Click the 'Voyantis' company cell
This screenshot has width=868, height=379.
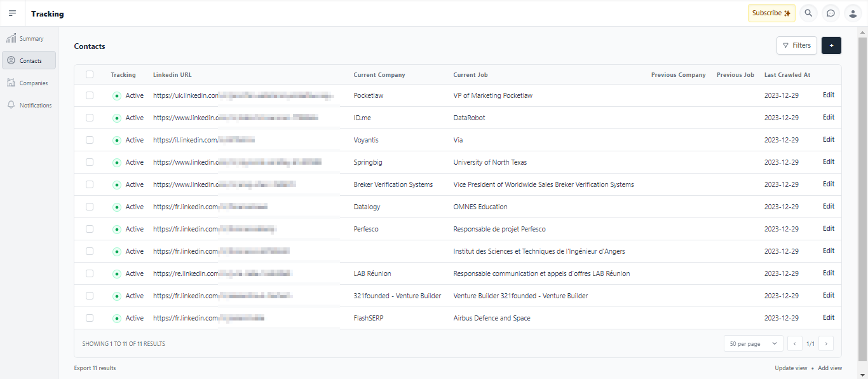pyautogui.click(x=367, y=140)
